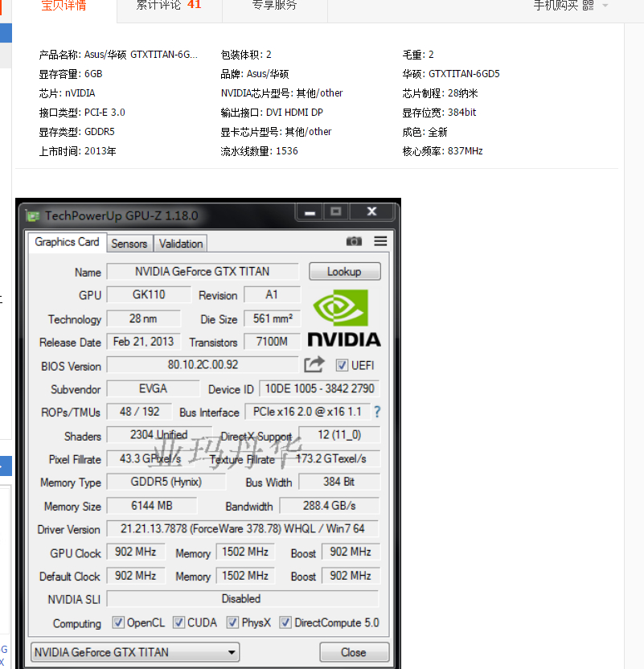This screenshot has width=644, height=669.
Task: Expand the 手机购买 dropdown arrow
Action: click(x=605, y=6)
